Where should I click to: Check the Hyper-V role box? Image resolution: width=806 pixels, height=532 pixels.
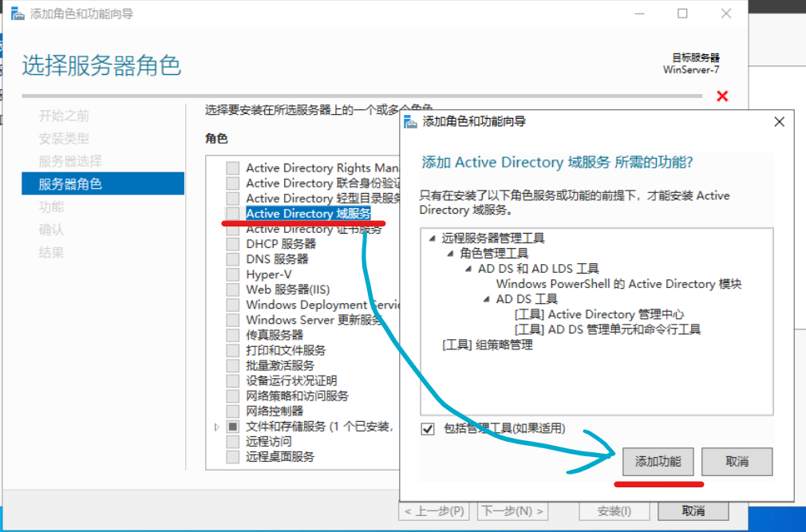pyautogui.click(x=233, y=274)
